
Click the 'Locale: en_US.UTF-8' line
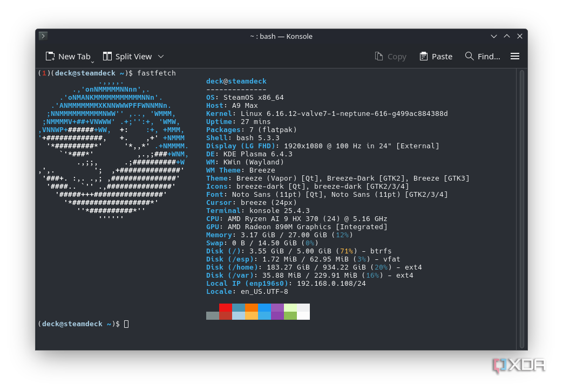click(x=247, y=292)
